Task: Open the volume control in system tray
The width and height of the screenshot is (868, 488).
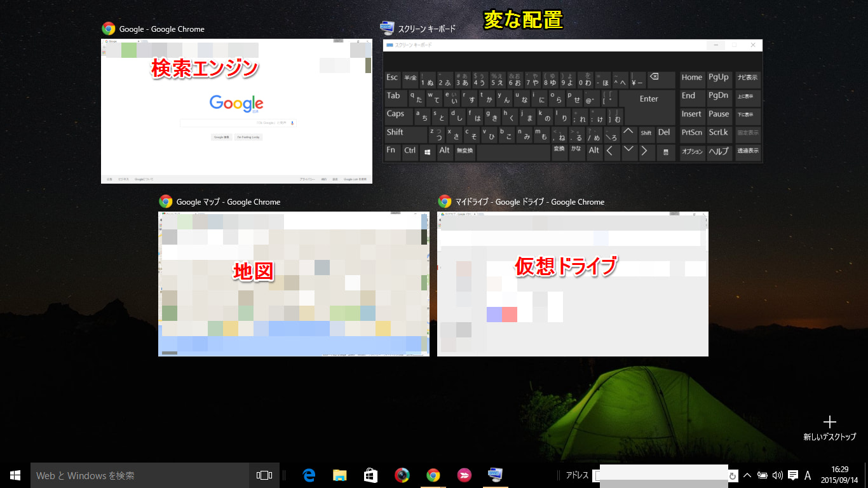Action: [777, 475]
